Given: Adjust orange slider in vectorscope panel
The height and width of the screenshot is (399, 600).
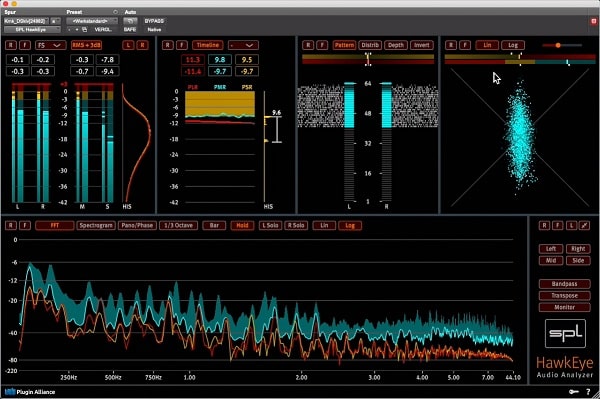Looking at the screenshot, I should click(558, 45).
